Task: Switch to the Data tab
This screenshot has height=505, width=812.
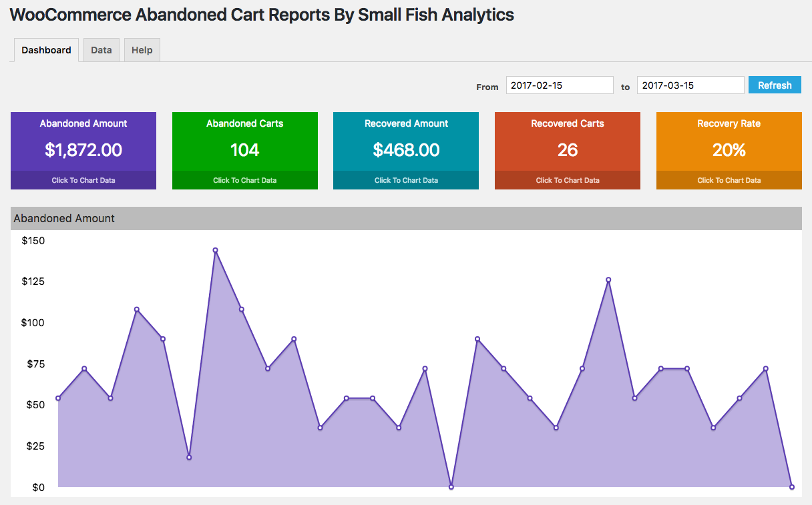Action: click(101, 50)
